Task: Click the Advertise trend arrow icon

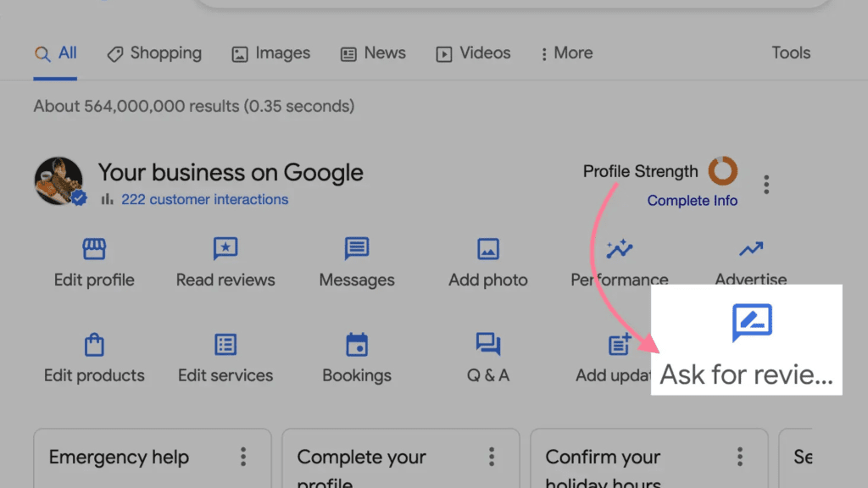Action: [x=751, y=249]
